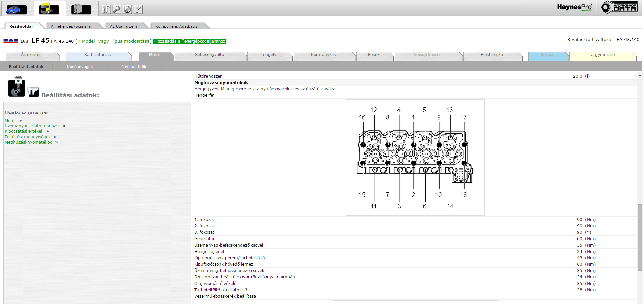Screen dimensions: 644x304
Task: Select the yellow truck vehicle section
Action: point(49,9)
